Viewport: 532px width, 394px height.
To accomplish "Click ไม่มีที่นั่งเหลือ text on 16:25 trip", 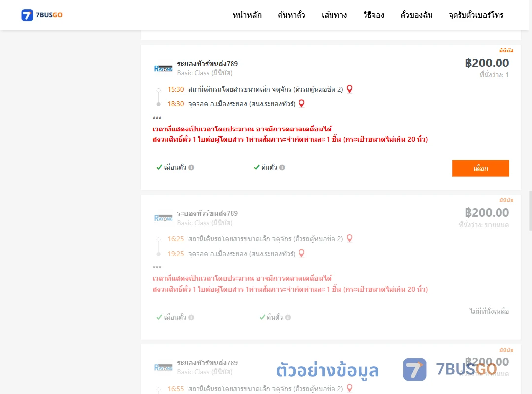I will (489, 311).
